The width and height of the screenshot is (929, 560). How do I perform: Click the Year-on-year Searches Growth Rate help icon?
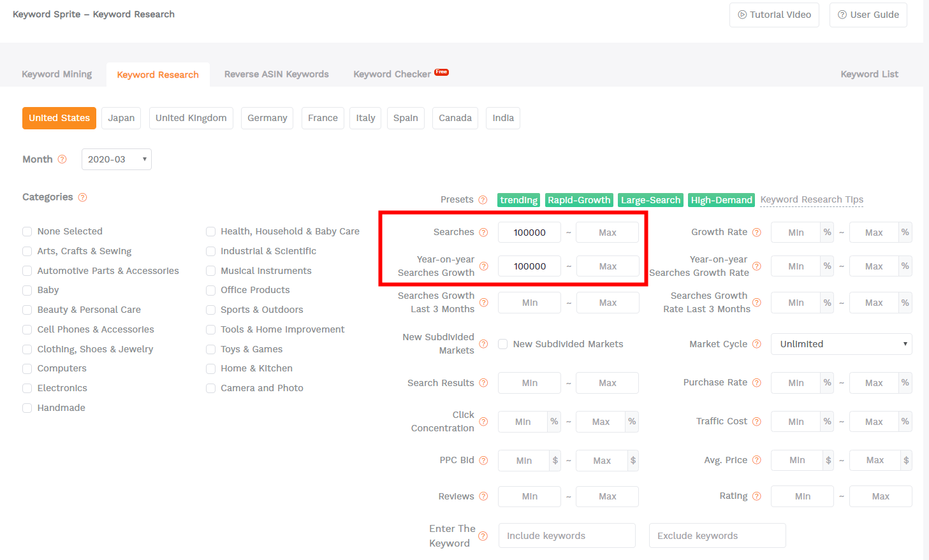click(x=756, y=266)
